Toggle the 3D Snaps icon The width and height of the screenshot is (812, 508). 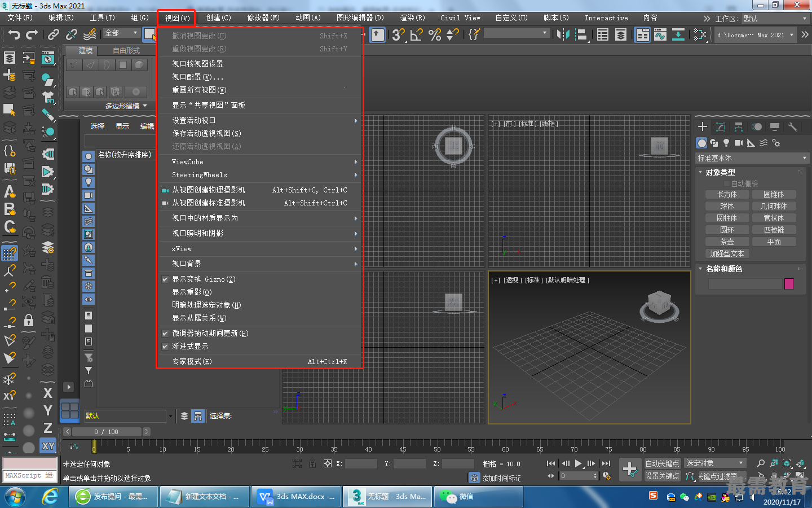coord(398,35)
